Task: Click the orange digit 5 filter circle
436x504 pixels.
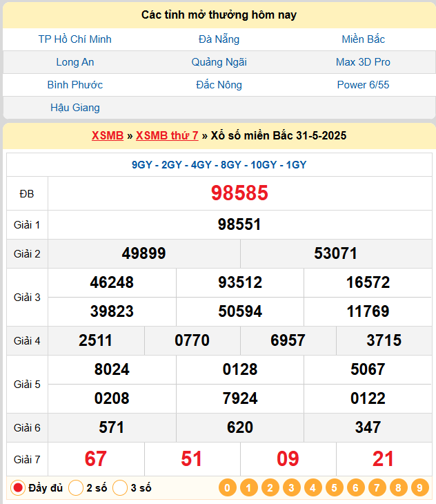Action: (334, 487)
